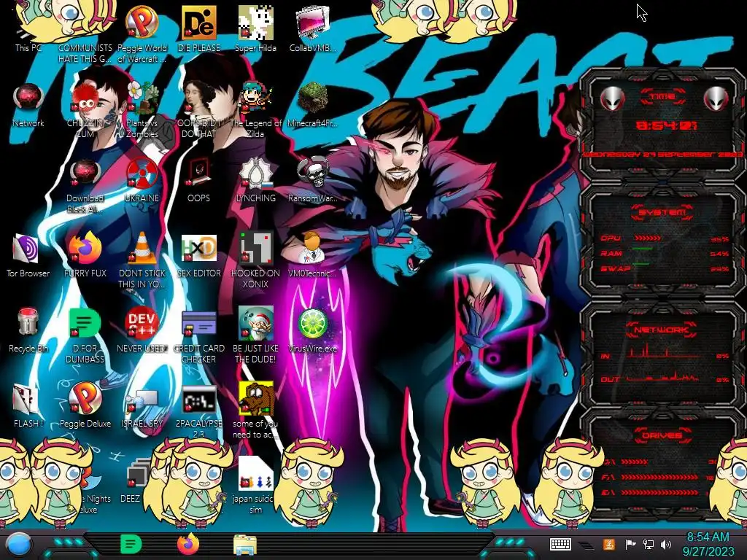Open the Action Center flag icon
Image resolution: width=747 pixels, height=560 pixels.
point(630,544)
